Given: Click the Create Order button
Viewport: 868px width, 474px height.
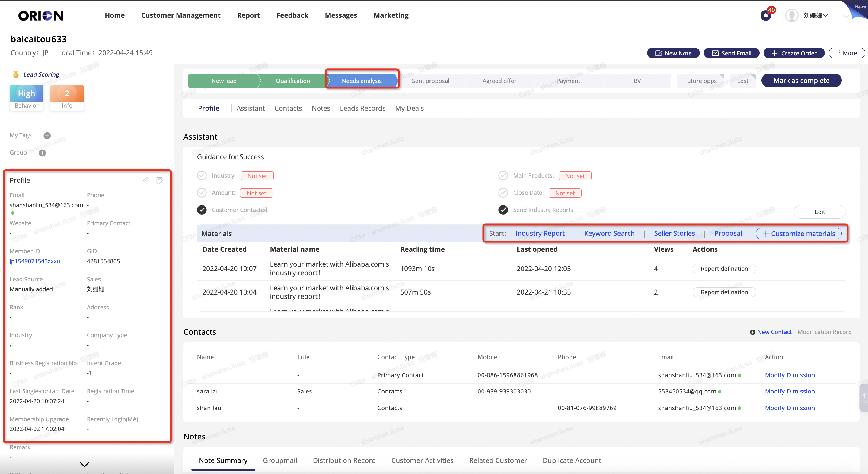Looking at the screenshot, I should (794, 53).
